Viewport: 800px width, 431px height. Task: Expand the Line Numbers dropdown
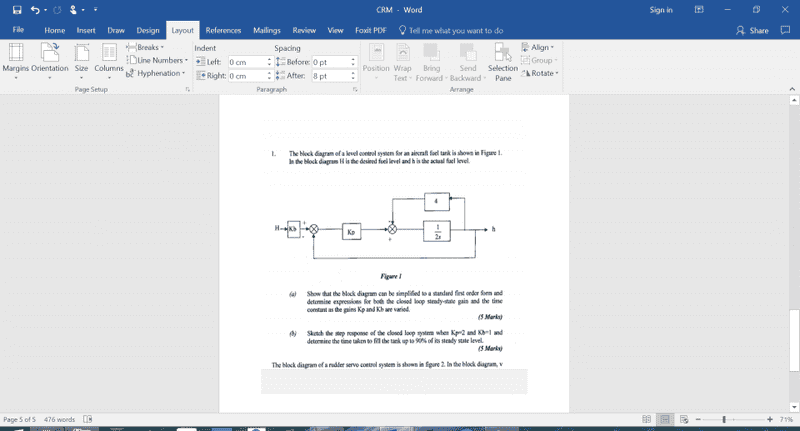pos(157,60)
